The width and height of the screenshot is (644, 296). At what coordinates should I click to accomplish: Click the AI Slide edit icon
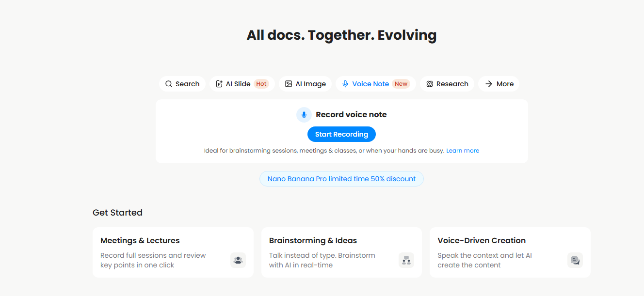[x=219, y=84]
